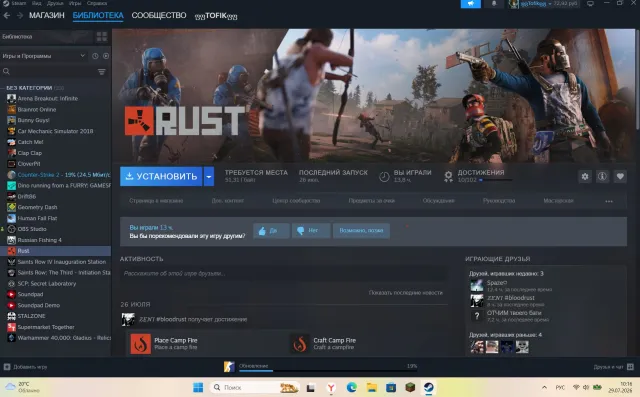Open the TOFIK profile tab
This screenshot has height=397, width=640.
point(216,16)
